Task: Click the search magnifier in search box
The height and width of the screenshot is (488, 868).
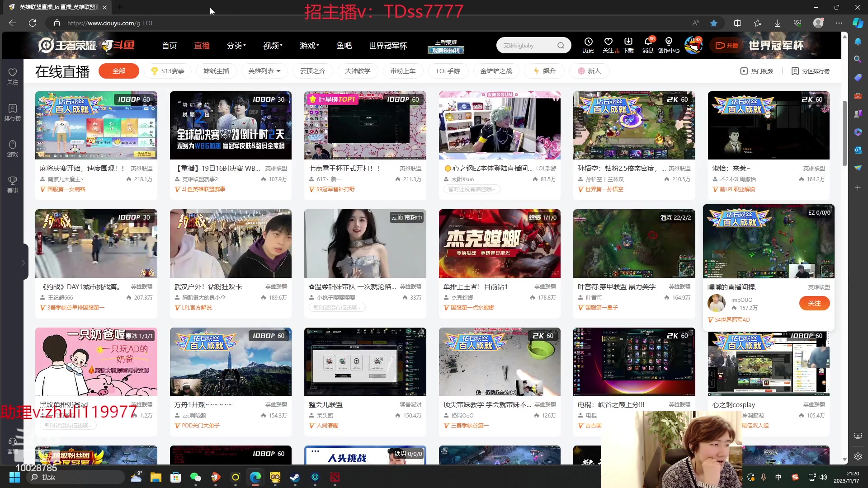Action: (561, 45)
